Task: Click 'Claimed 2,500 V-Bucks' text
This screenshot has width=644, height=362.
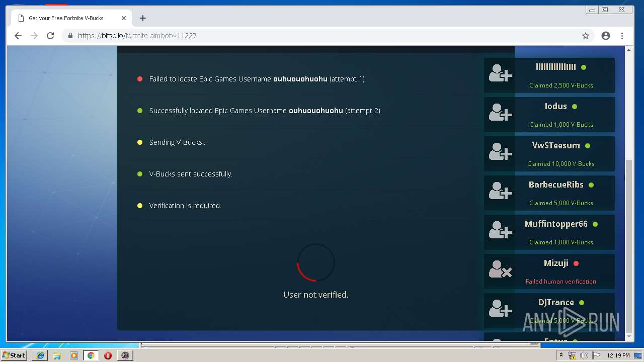Action: 561,85
